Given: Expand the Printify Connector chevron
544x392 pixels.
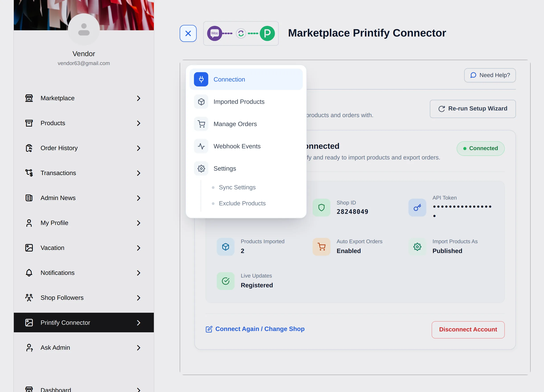Looking at the screenshot, I should pyautogui.click(x=138, y=323).
